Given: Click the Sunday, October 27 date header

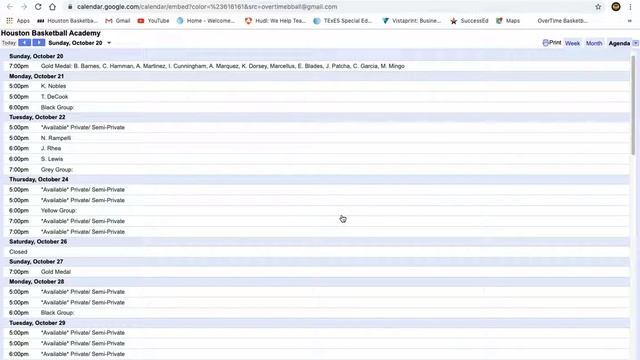Looking at the screenshot, I should pyautogui.click(x=36, y=262).
